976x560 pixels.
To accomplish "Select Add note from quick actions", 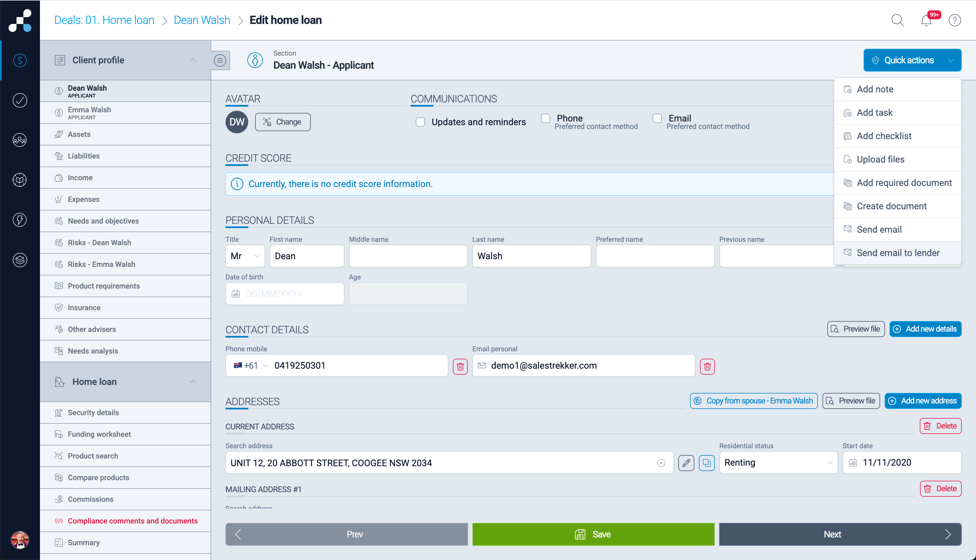I will pos(898,89).
